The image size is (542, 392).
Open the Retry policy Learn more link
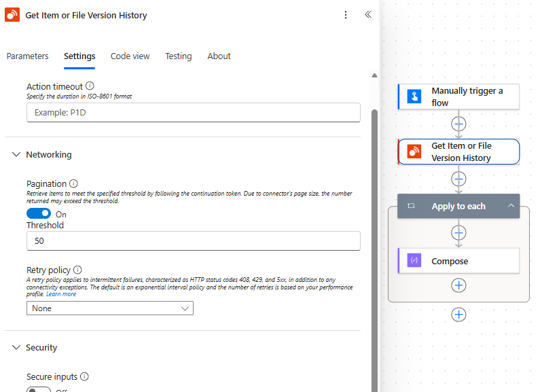[61, 294]
